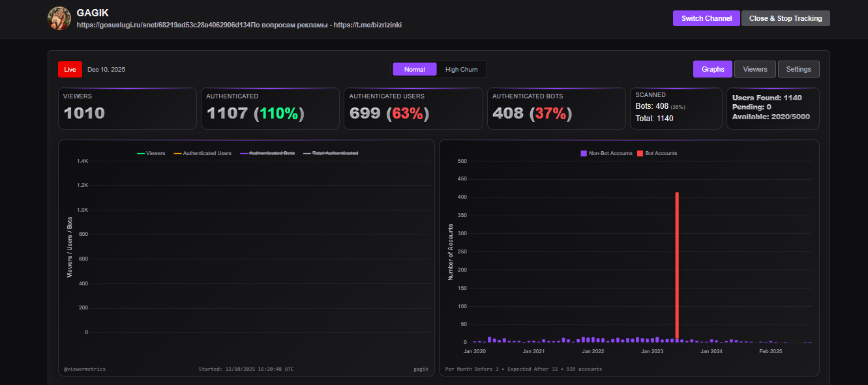Screen dimensions: 868x385
Task: Toggle Total Authenticated legend series
Action: 331,153
